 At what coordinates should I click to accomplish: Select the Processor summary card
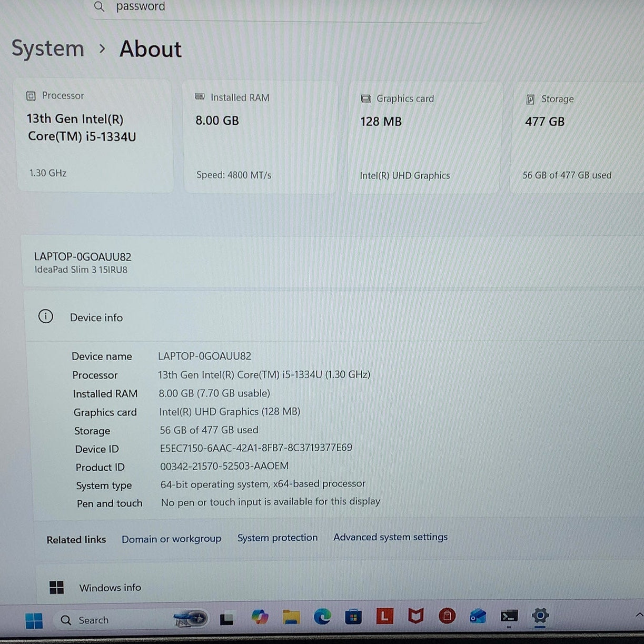[x=95, y=135]
